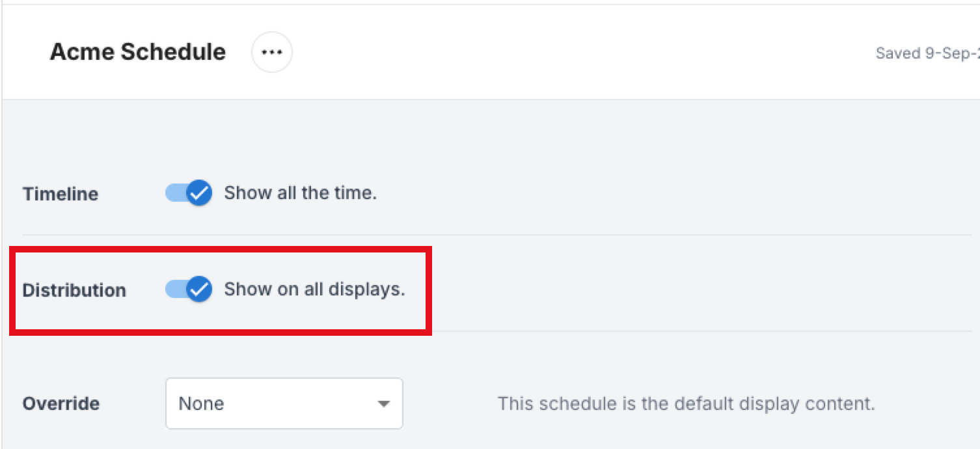This screenshot has width=980, height=449.
Task: Click the "Show on all displays." label
Action: tap(314, 290)
